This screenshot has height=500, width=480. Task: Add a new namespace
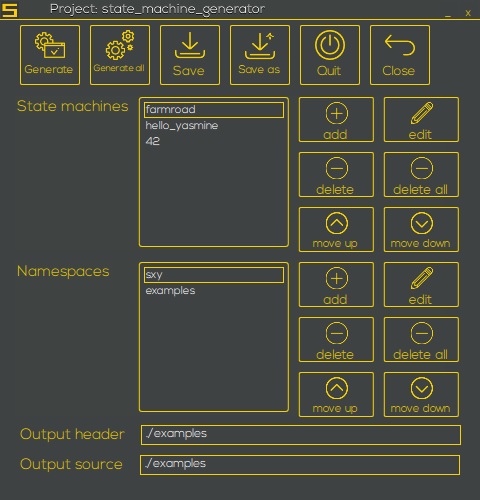pos(336,285)
